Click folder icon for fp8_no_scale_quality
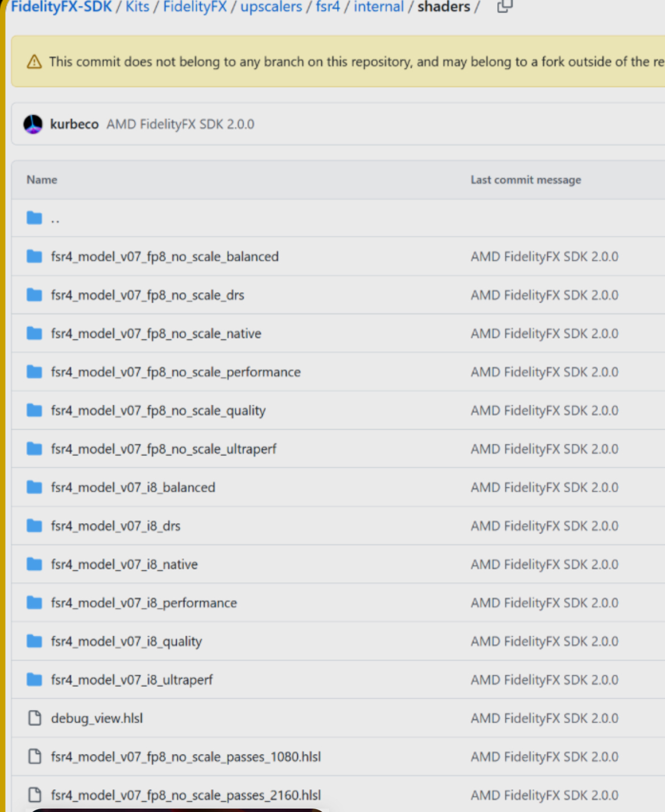The width and height of the screenshot is (665, 812). [34, 410]
